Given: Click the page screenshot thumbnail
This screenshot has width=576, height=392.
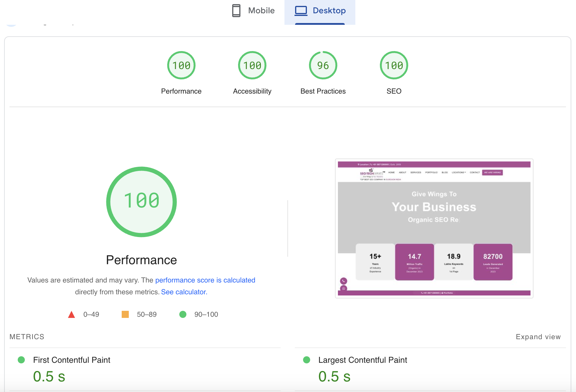Looking at the screenshot, I should tap(434, 228).
